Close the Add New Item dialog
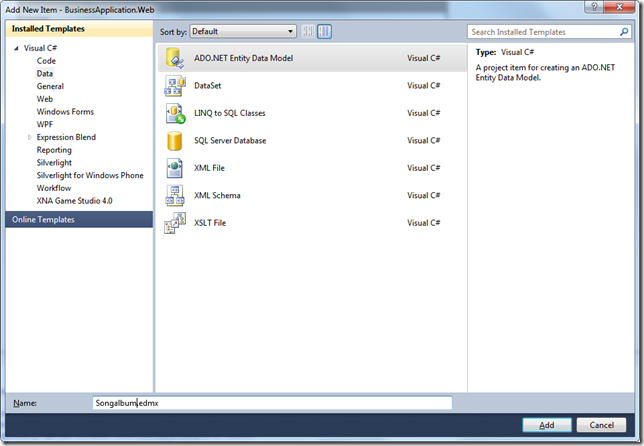 pyautogui.click(x=620, y=7)
